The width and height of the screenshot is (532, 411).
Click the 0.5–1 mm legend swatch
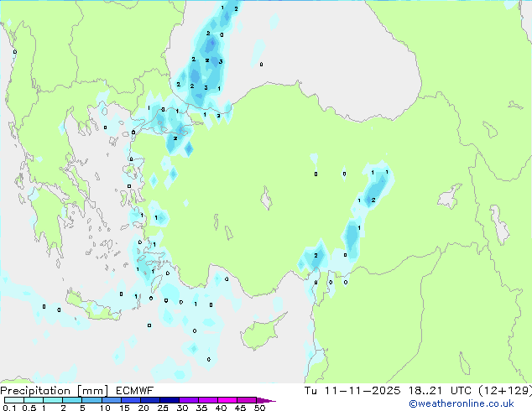34,400
